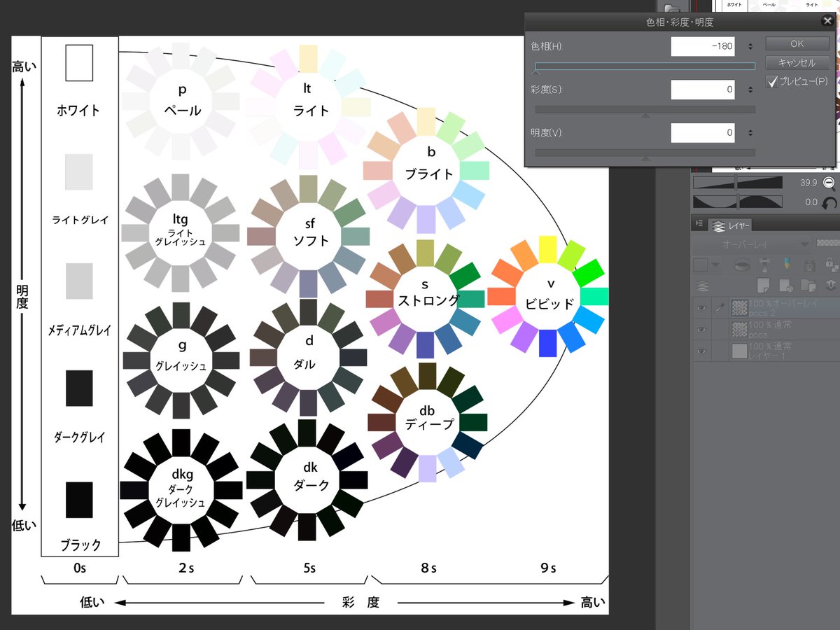
Task: Click transfer to lower layer icon
Action: click(x=831, y=285)
